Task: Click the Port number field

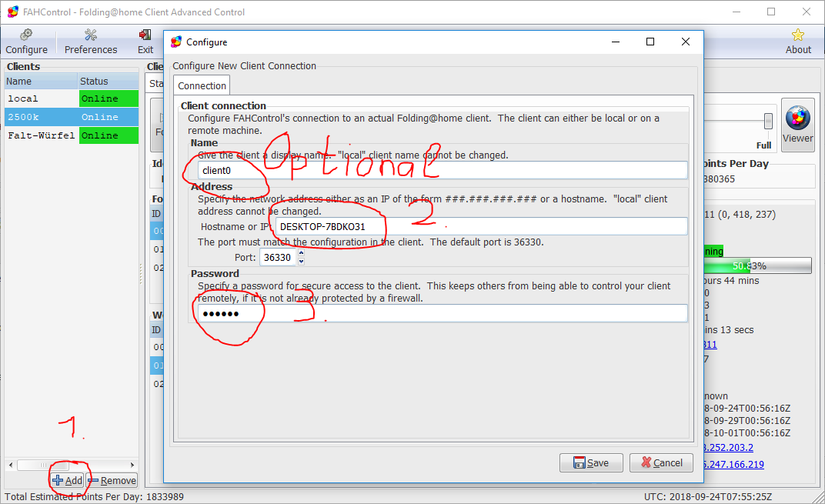Action: pyautogui.click(x=279, y=257)
